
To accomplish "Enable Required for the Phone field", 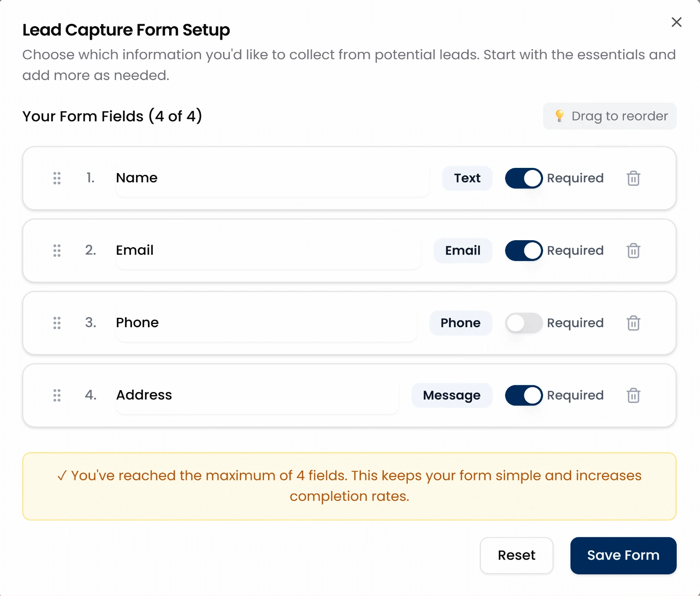I will click(523, 323).
